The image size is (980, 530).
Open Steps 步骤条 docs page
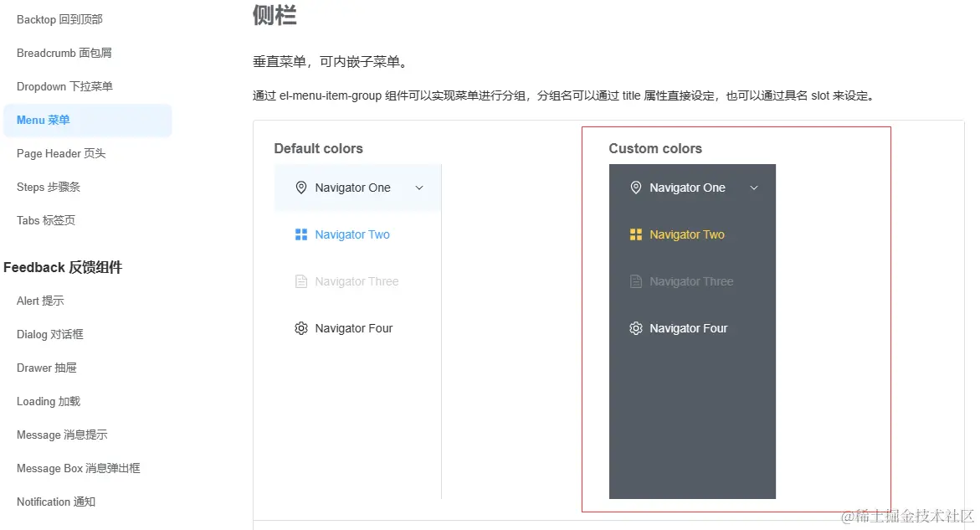pos(49,187)
